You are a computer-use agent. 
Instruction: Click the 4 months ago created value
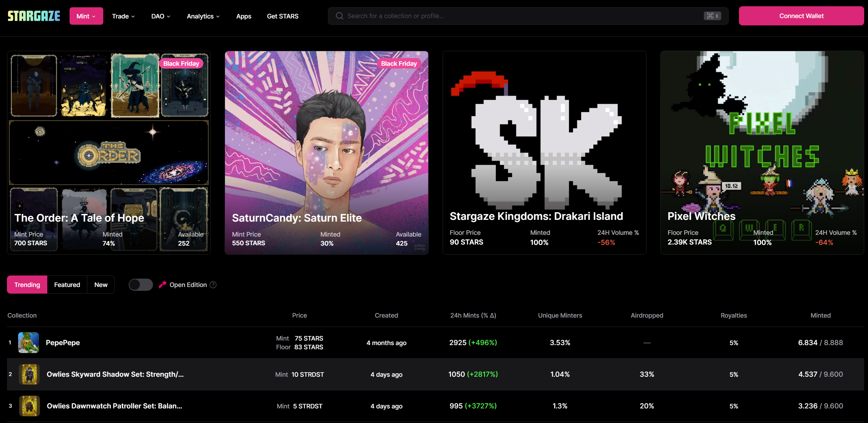click(386, 343)
